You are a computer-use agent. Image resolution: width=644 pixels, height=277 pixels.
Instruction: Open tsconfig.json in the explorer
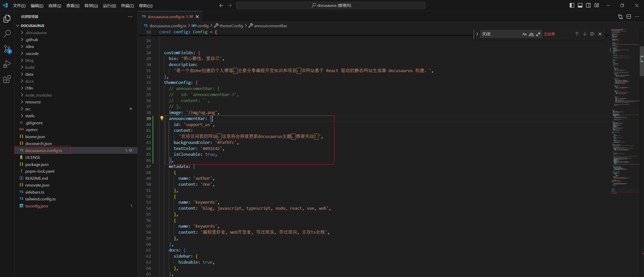(x=76, y=206)
